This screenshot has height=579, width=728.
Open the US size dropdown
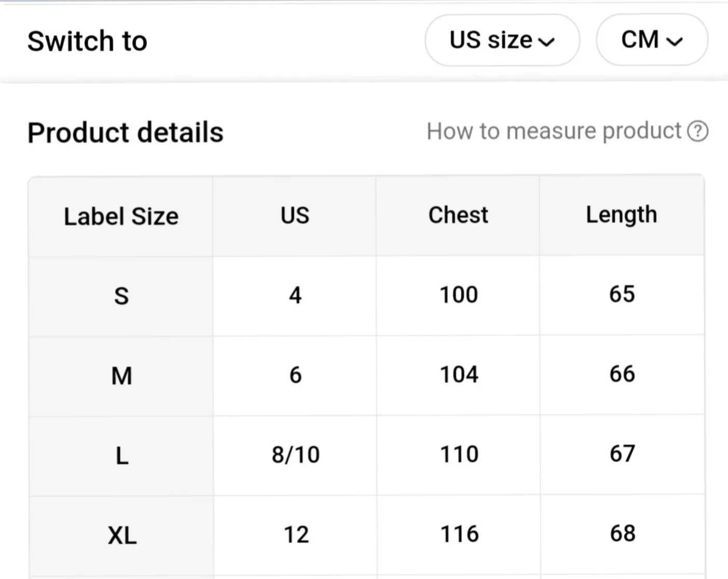(x=502, y=40)
